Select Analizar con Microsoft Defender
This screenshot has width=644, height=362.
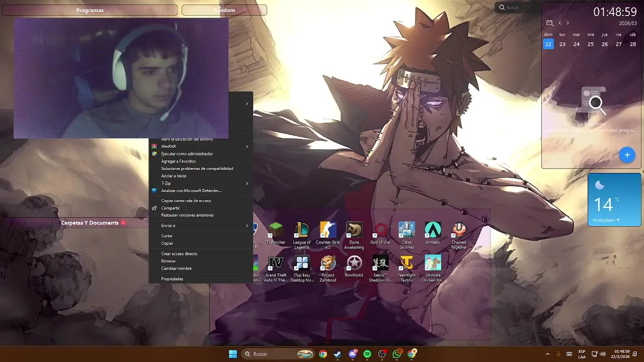click(201, 191)
